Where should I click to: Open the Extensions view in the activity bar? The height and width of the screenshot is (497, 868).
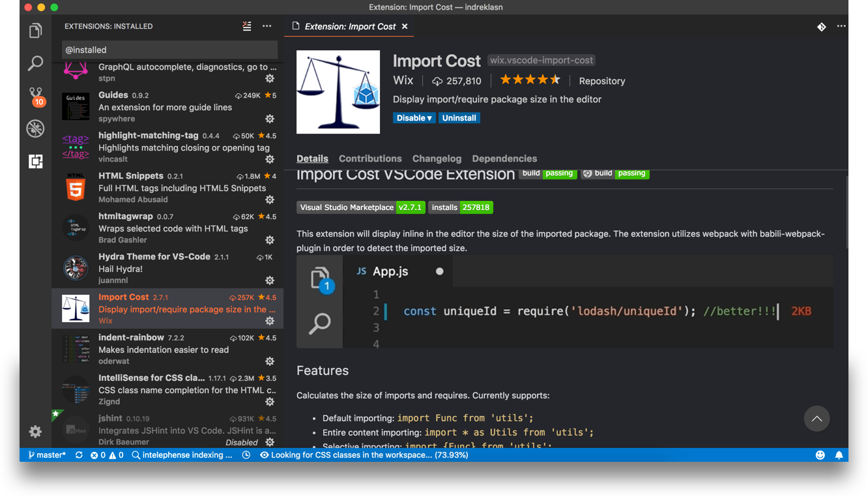tap(35, 161)
